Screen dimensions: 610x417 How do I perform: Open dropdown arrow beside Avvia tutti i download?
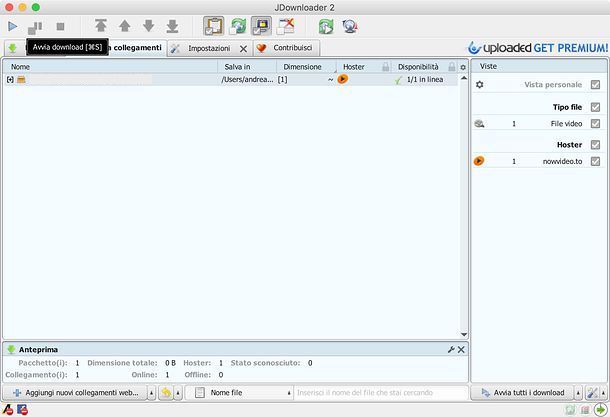tap(578, 393)
